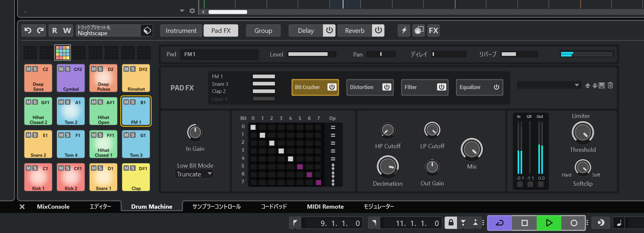Open the Group tab

[263, 31]
